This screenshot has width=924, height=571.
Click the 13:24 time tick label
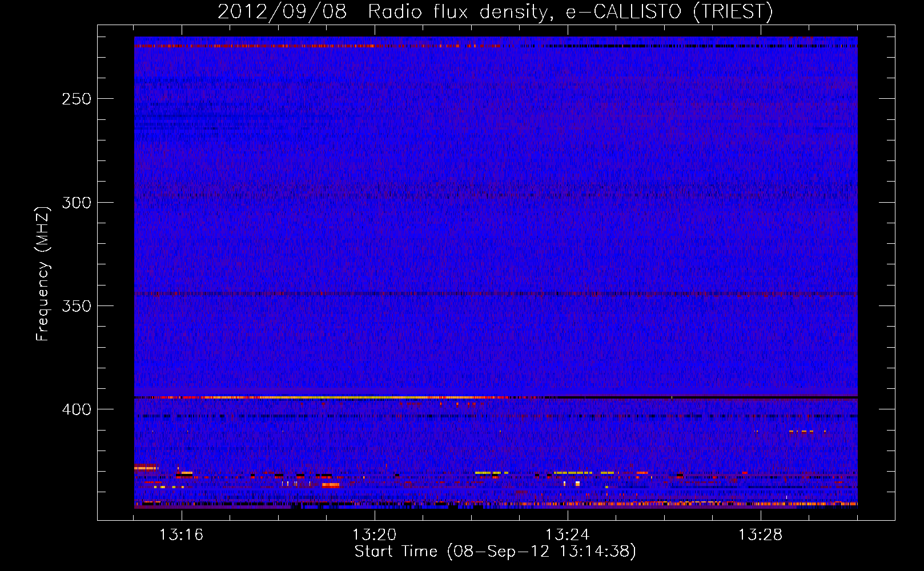(567, 534)
